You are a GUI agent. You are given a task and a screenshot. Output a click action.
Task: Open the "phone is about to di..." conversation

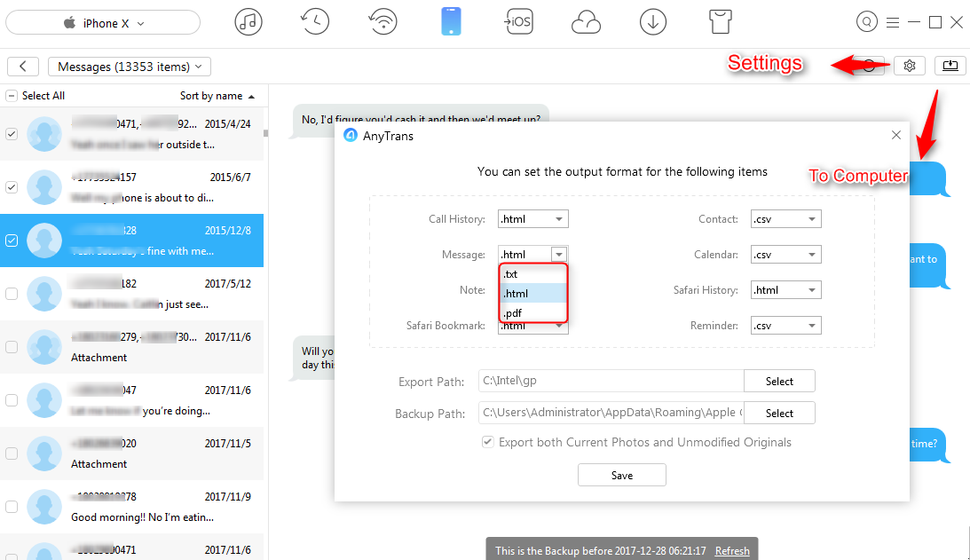pyautogui.click(x=131, y=187)
